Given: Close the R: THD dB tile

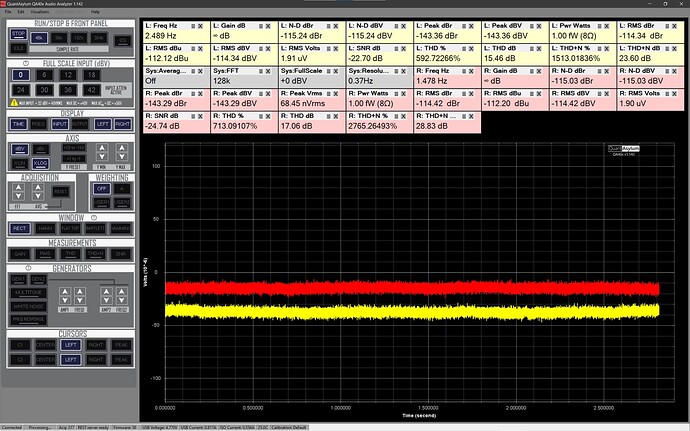Looking at the screenshot, I should (336, 116).
